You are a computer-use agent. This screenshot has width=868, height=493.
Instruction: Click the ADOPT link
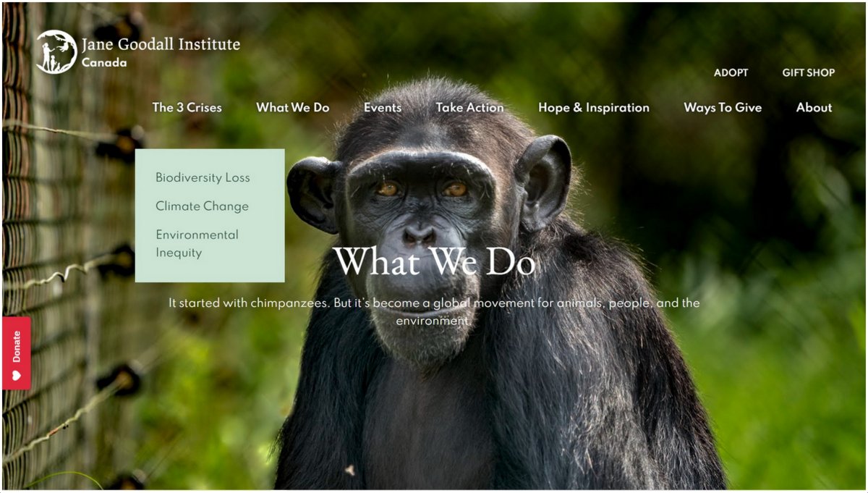pos(731,72)
